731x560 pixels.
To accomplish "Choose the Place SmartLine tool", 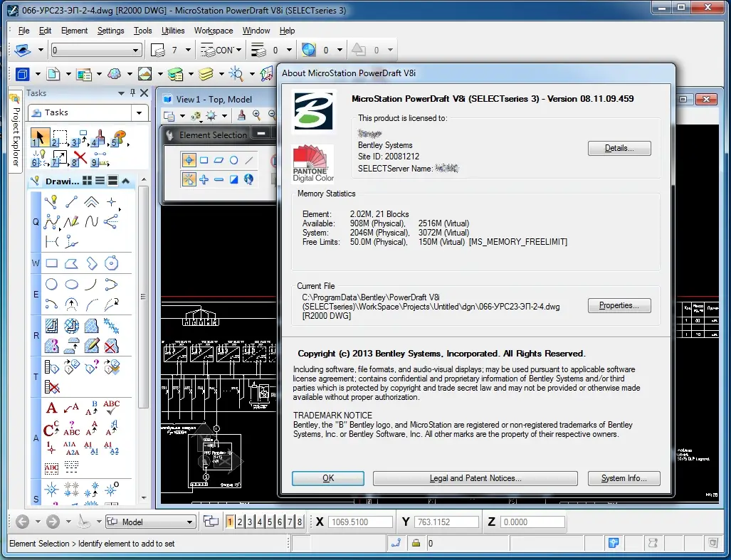I will click(51, 202).
